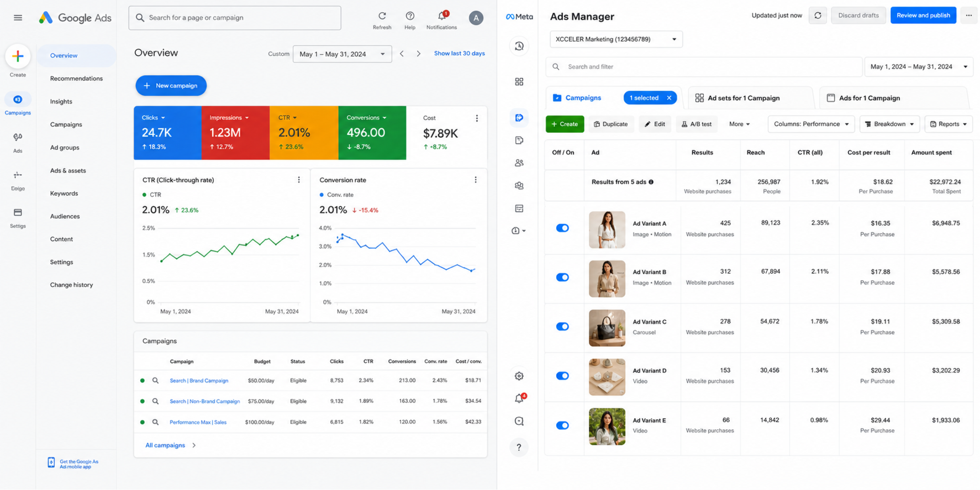Click the Google Ads search field
The image size is (980, 490).
[x=235, y=18]
